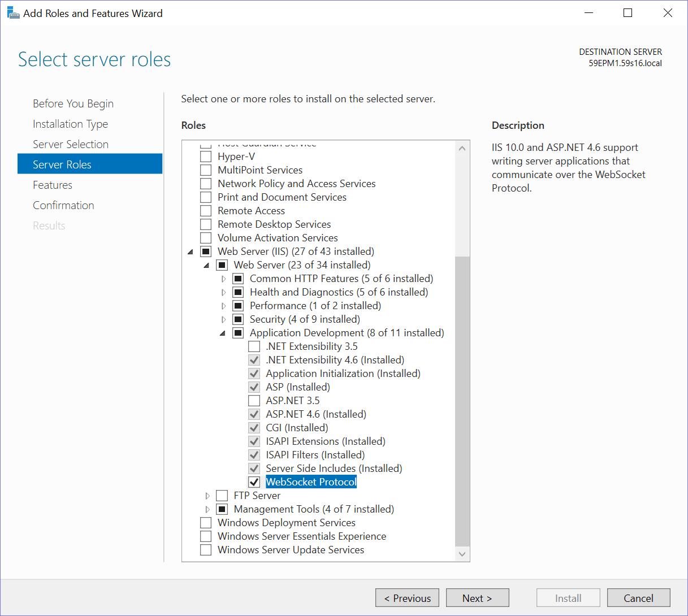Expand Common HTTP Features node
This screenshot has height=616, width=688.
224,279
